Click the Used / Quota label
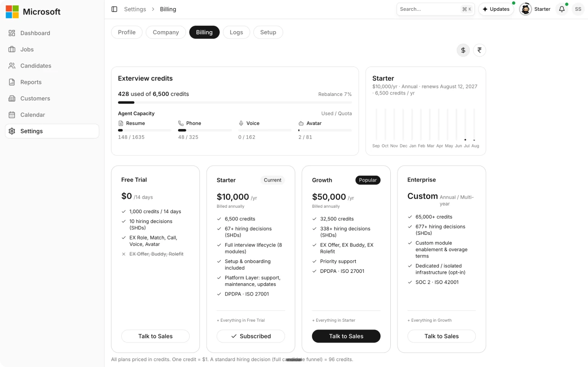The height and width of the screenshot is (367, 588). (x=337, y=114)
